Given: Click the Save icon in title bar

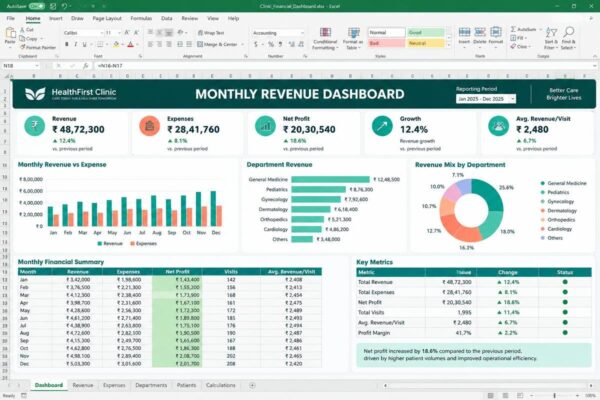Looking at the screenshot, I should click(53, 7).
